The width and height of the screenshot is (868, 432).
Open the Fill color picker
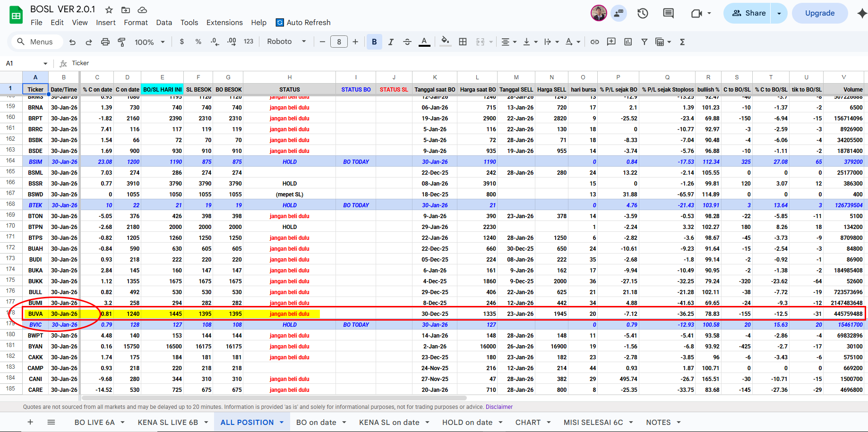click(445, 42)
